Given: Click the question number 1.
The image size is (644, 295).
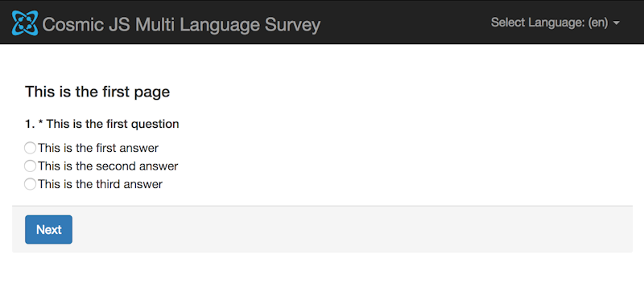Looking at the screenshot, I should (x=28, y=124).
